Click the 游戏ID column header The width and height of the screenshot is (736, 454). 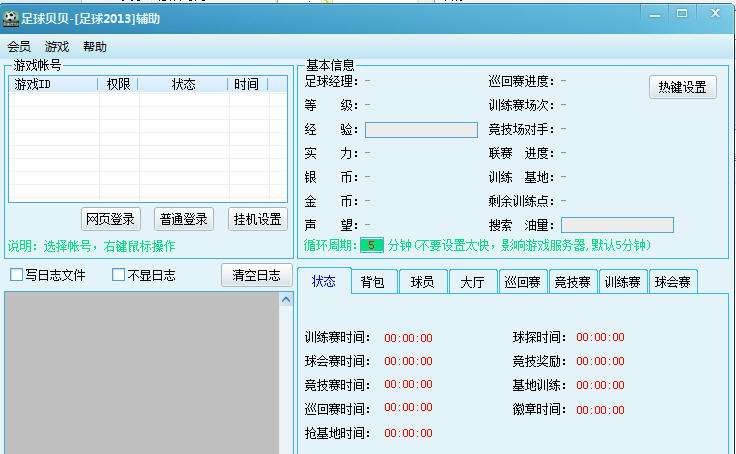[x=53, y=84]
